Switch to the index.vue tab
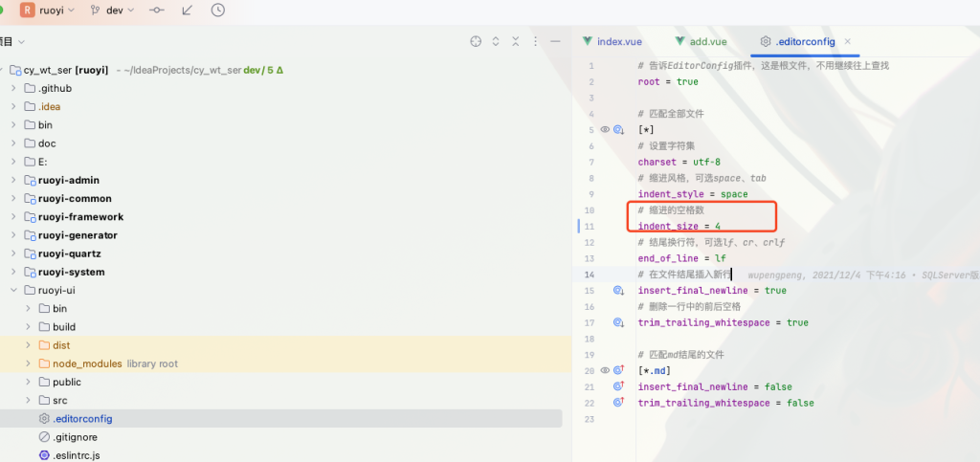Image resolution: width=980 pixels, height=462 pixels. (x=612, y=42)
